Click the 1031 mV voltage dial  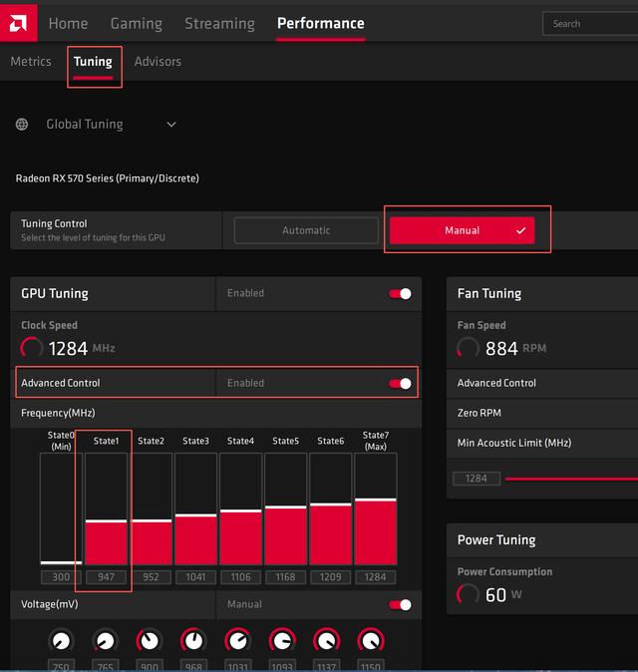238,641
